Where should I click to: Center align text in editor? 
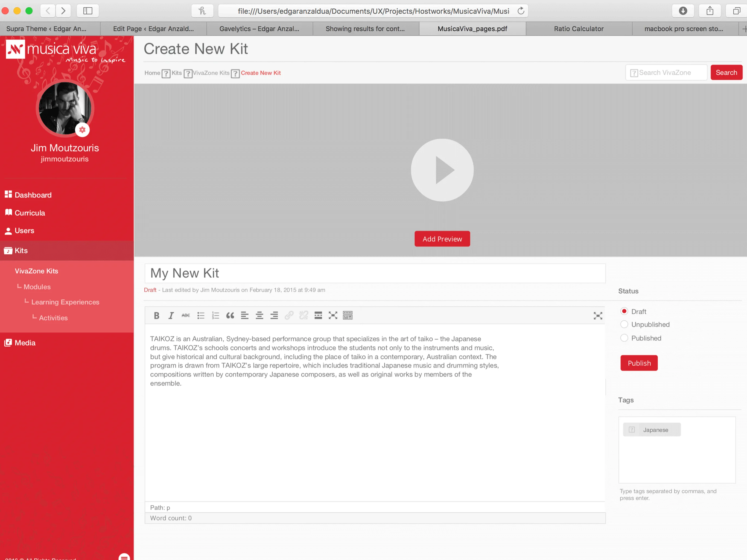pos(259,316)
